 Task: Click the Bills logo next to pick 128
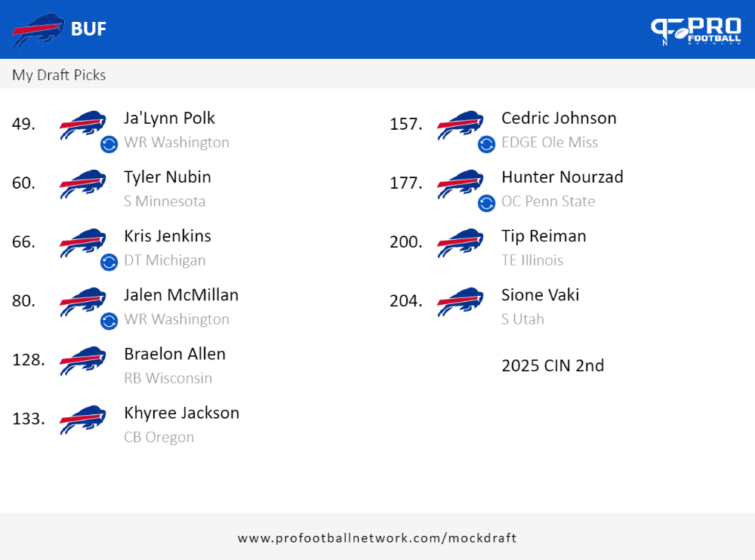pyautogui.click(x=83, y=361)
